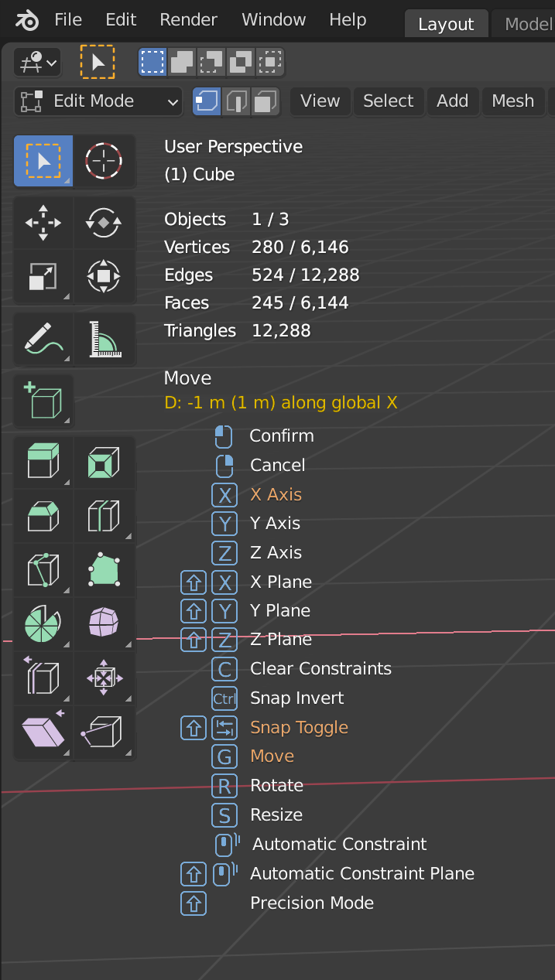Activate the Inset Faces tool
Image resolution: width=555 pixels, height=980 pixels.
coord(104,463)
